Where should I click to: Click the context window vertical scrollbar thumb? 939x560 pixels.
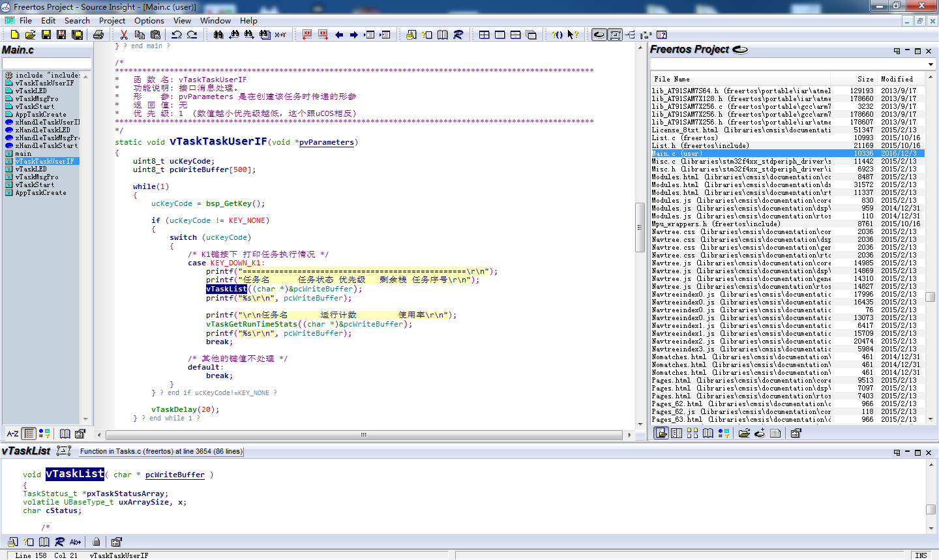click(x=931, y=509)
